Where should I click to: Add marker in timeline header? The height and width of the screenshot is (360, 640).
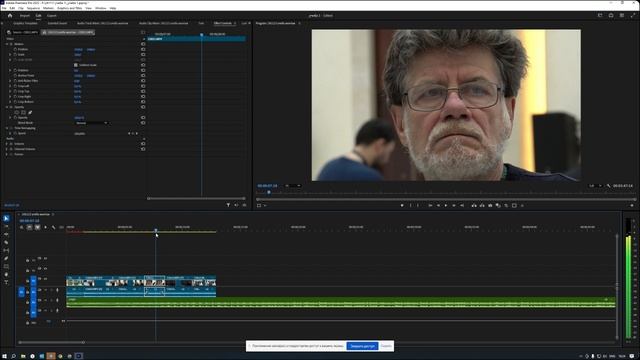click(45, 227)
